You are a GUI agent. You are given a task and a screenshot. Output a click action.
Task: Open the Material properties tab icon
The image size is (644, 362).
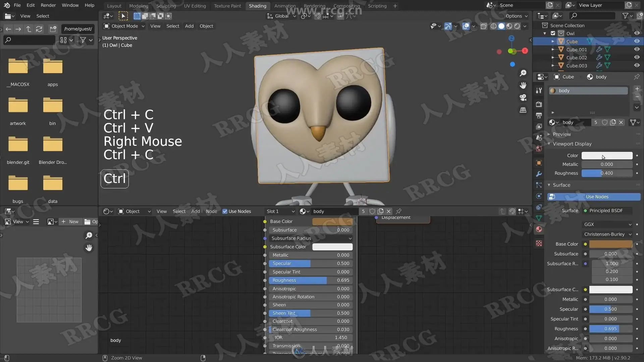click(x=539, y=229)
